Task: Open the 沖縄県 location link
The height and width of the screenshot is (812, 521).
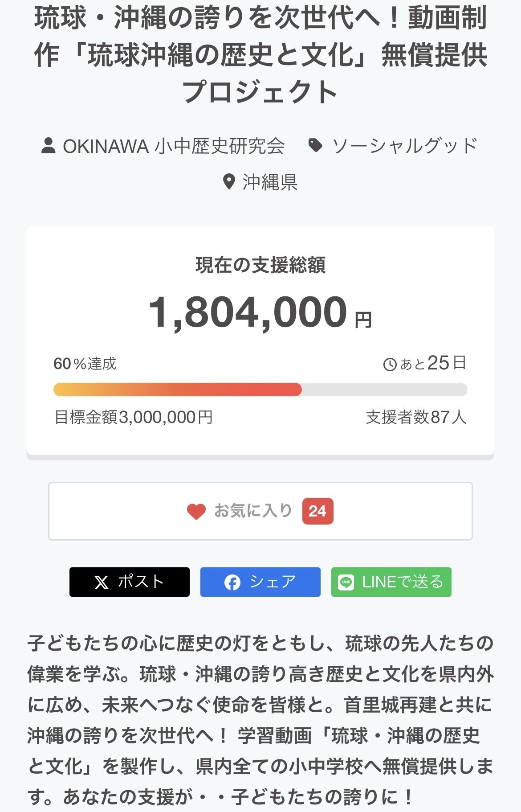Action: coord(270,182)
